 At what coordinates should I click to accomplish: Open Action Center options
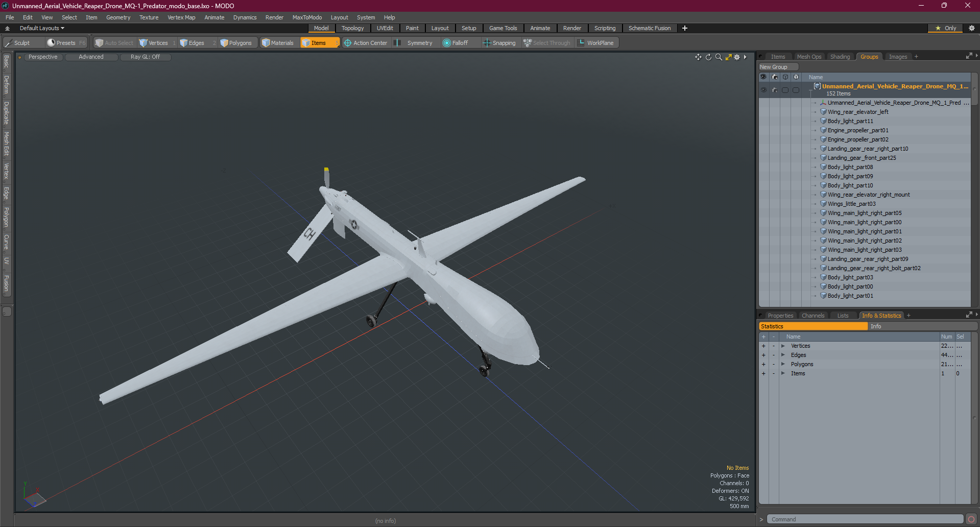[366, 43]
